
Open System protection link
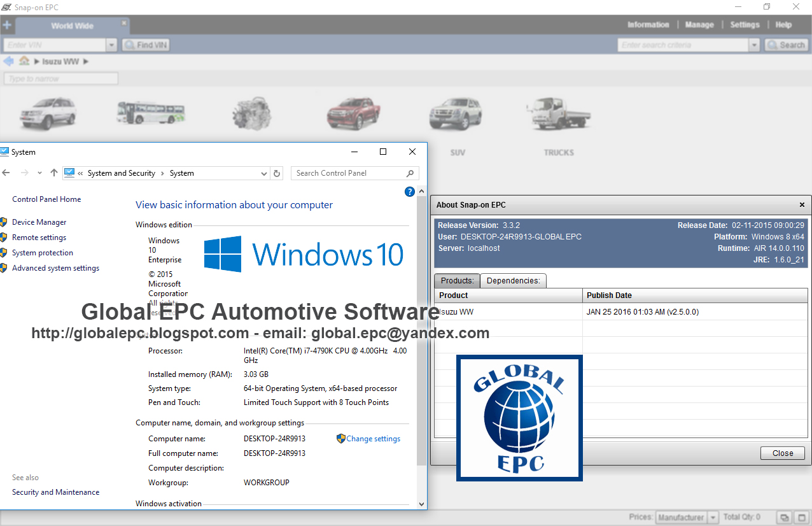pos(43,253)
